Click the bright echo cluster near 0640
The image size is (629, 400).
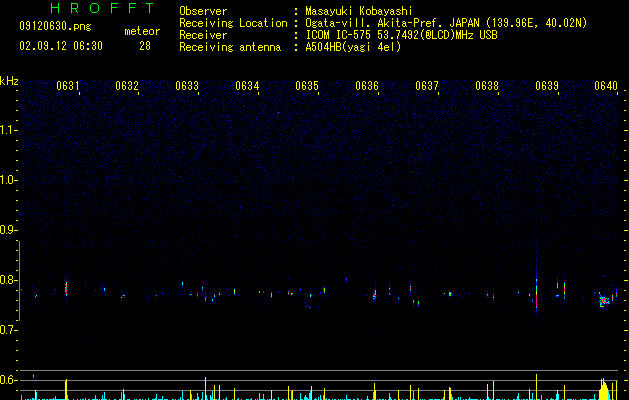tap(604, 301)
